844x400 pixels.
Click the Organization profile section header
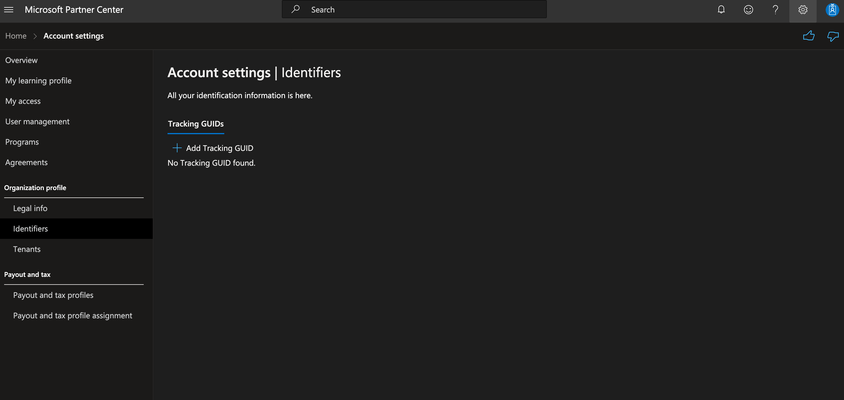(35, 187)
